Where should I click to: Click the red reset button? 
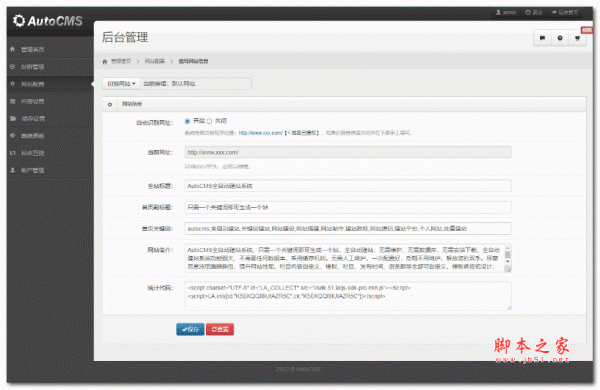pyautogui.click(x=220, y=329)
